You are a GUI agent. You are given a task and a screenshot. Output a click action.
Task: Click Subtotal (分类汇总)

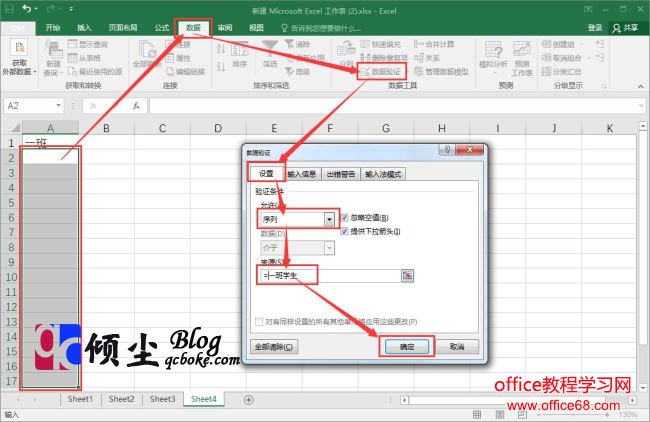[562, 72]
